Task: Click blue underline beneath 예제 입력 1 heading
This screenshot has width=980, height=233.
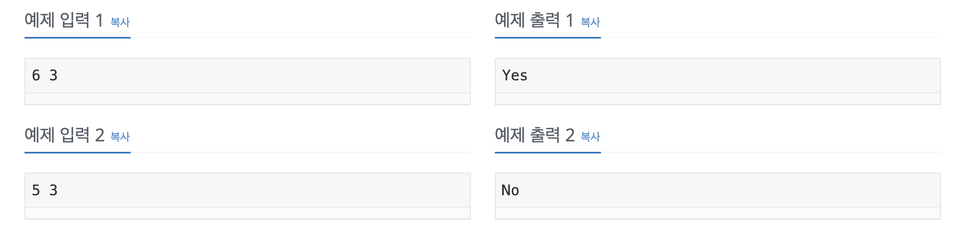Action: 78,38
